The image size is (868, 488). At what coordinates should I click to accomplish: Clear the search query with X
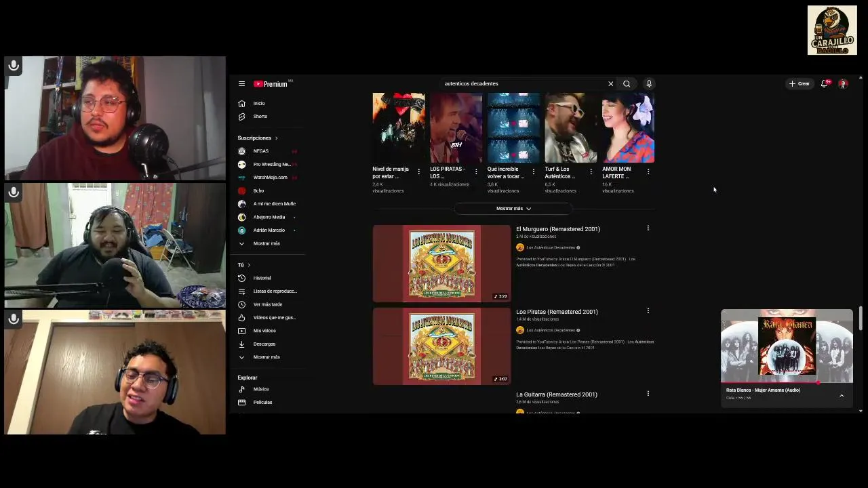tap(610, 84)
